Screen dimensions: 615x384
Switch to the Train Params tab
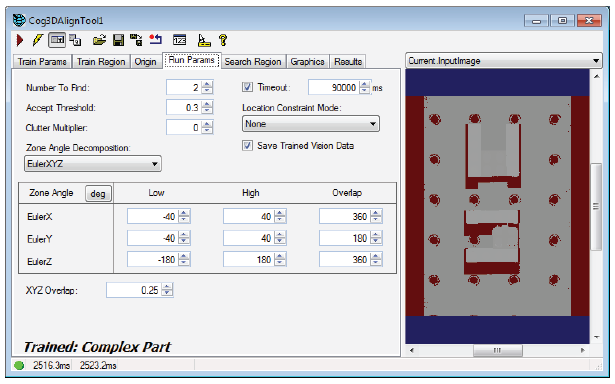[42, 62]
